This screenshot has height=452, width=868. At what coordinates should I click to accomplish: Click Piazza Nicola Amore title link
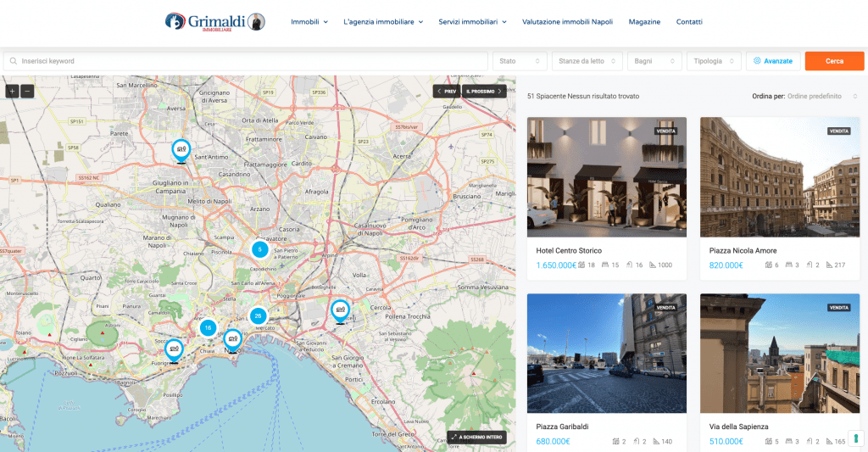coord(743,250)
